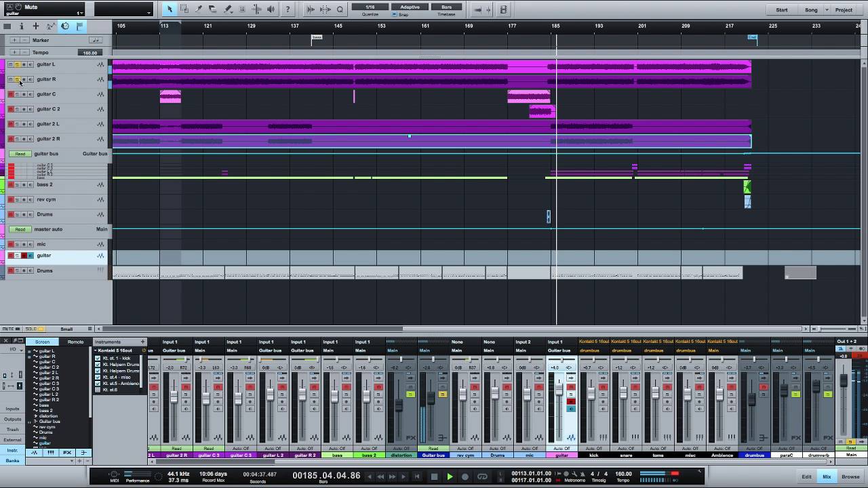Click the Q quantize icon in toolbar

pos(340,9)
